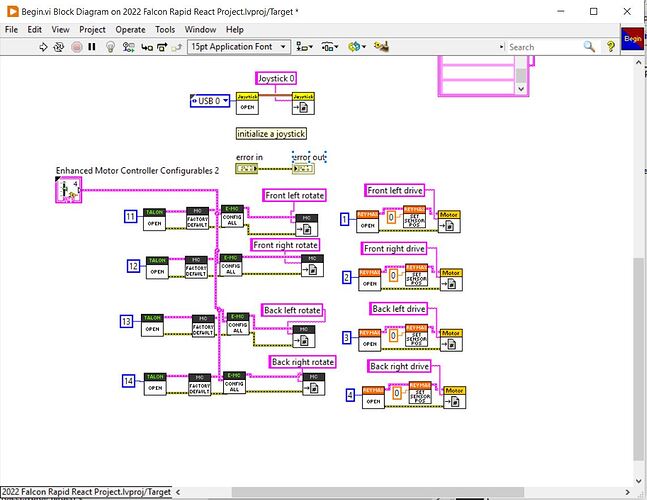
Task: Click the constant 12
Action: pyautogui.click(x=133, y=266)
